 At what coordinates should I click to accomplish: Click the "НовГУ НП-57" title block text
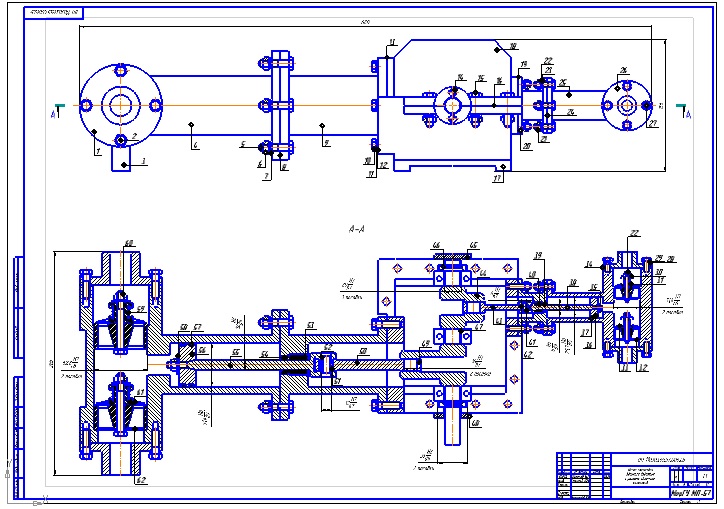pyautogui.click(x=690, y=493)
